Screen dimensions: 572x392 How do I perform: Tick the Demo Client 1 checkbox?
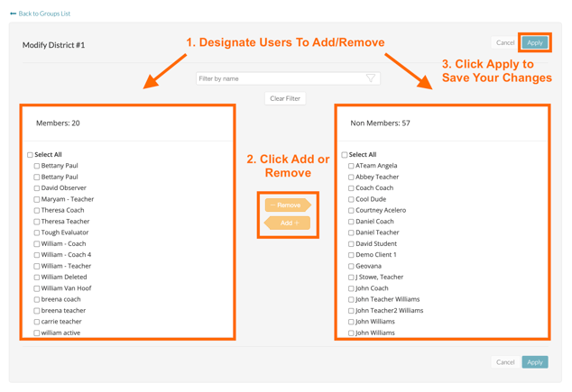[352, 255]
